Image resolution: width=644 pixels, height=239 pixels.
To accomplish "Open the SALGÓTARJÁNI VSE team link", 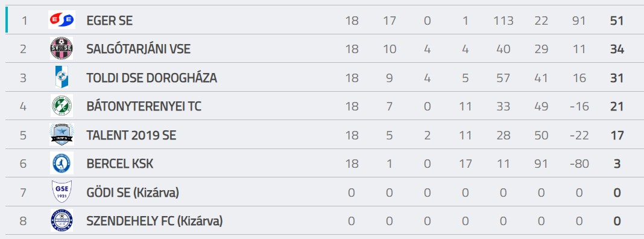I will coord(139,49).
